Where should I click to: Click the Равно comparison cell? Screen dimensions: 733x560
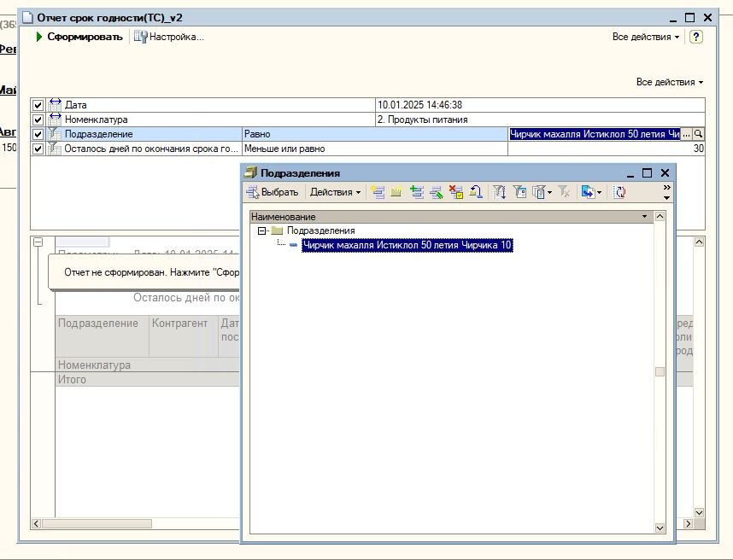374,134
